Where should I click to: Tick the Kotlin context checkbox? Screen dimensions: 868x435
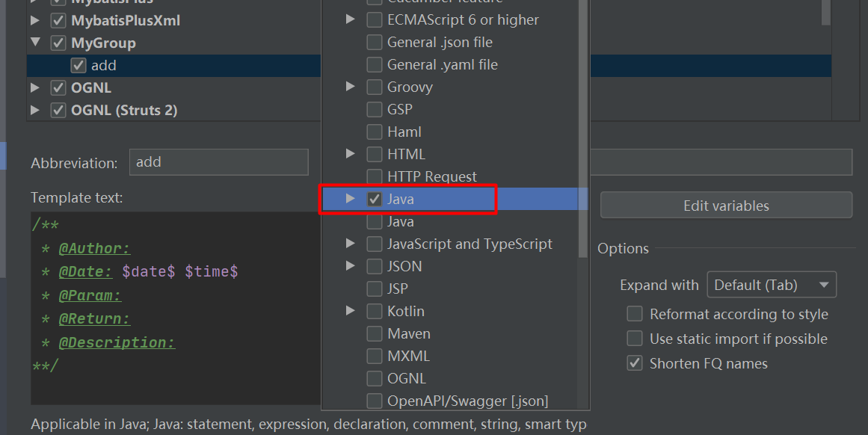click(x=375, y=311)
